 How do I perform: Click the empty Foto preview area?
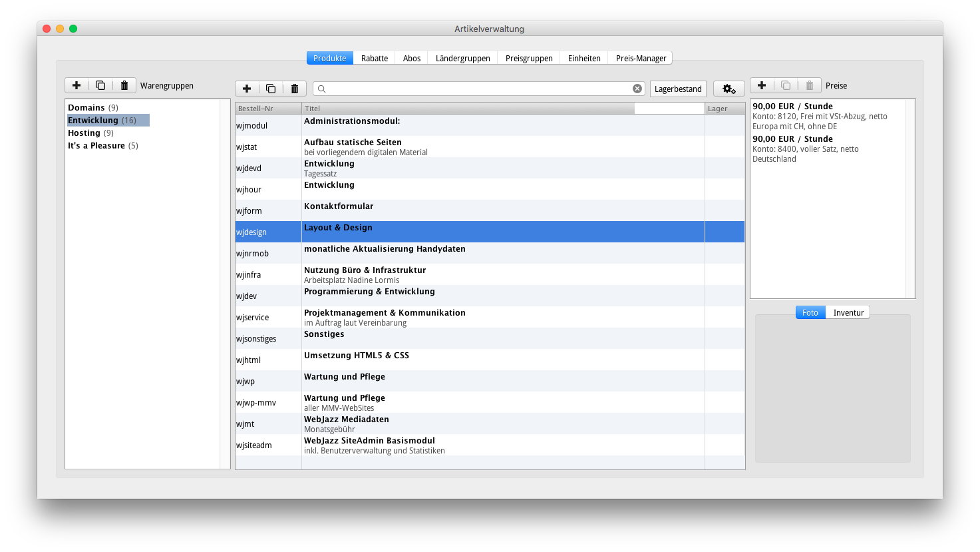[x=832, y=390]
